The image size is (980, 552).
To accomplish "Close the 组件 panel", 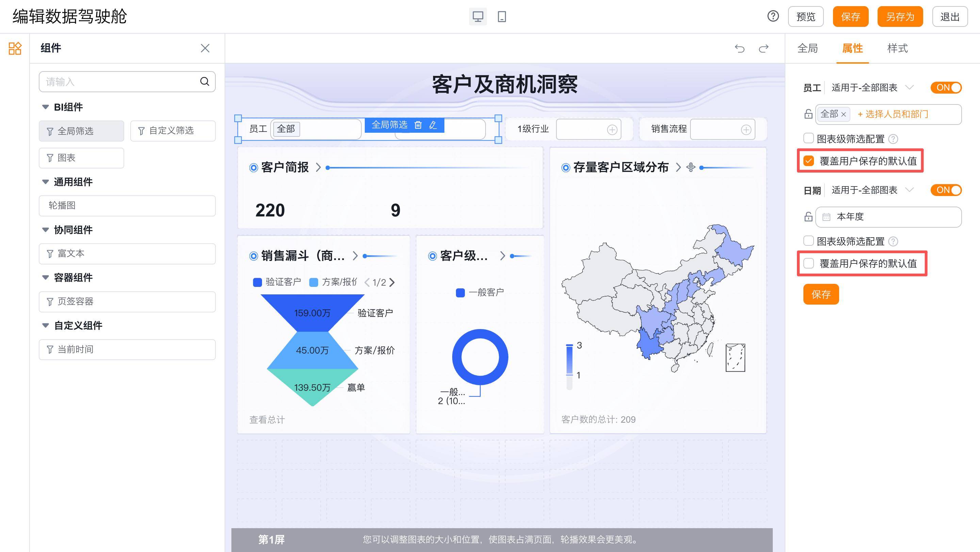I will [x=205, y=48].
